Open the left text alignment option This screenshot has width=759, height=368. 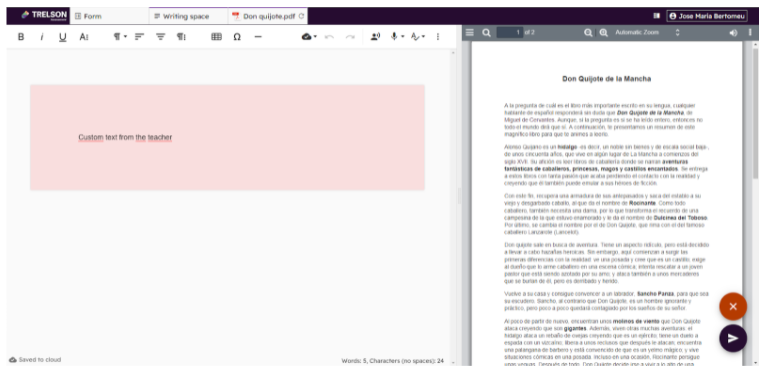click(139, 36)
